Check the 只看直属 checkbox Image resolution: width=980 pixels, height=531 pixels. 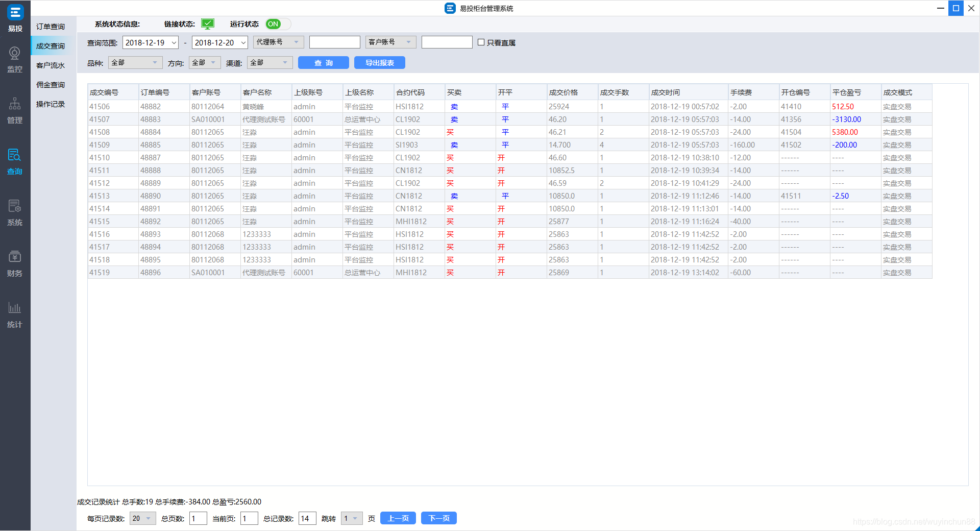481,42
